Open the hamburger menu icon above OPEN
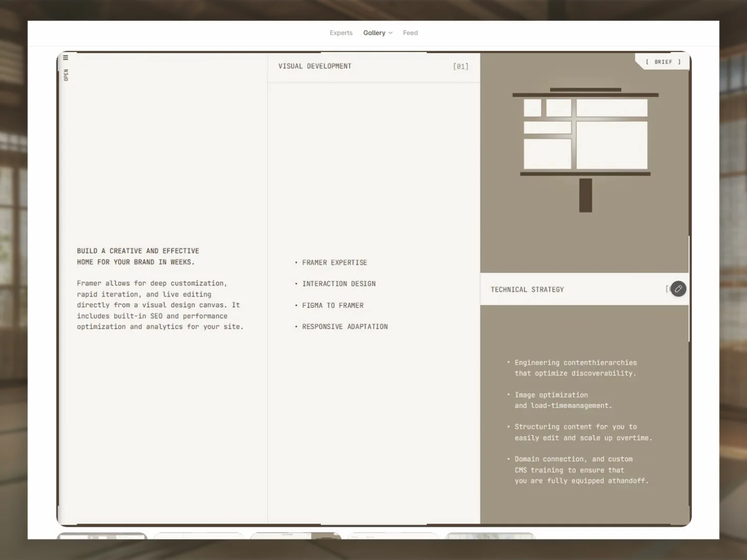Screen dimensions: 747x560 pos(65,58)
